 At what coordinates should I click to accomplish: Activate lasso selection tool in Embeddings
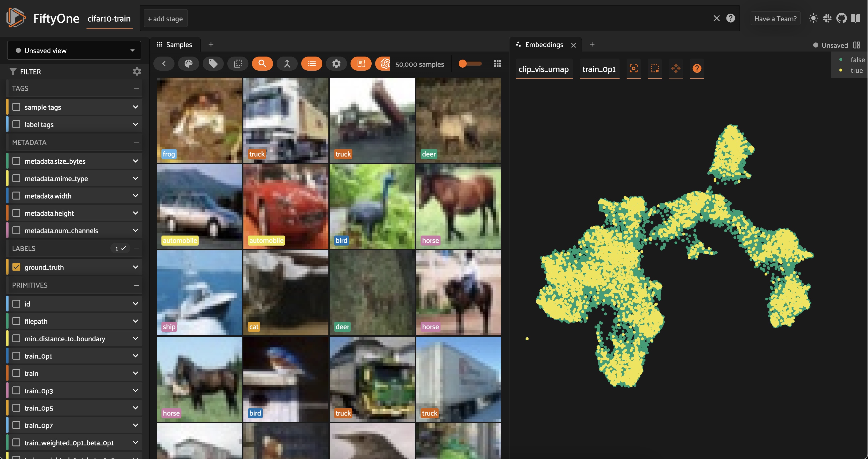[654, 69]
